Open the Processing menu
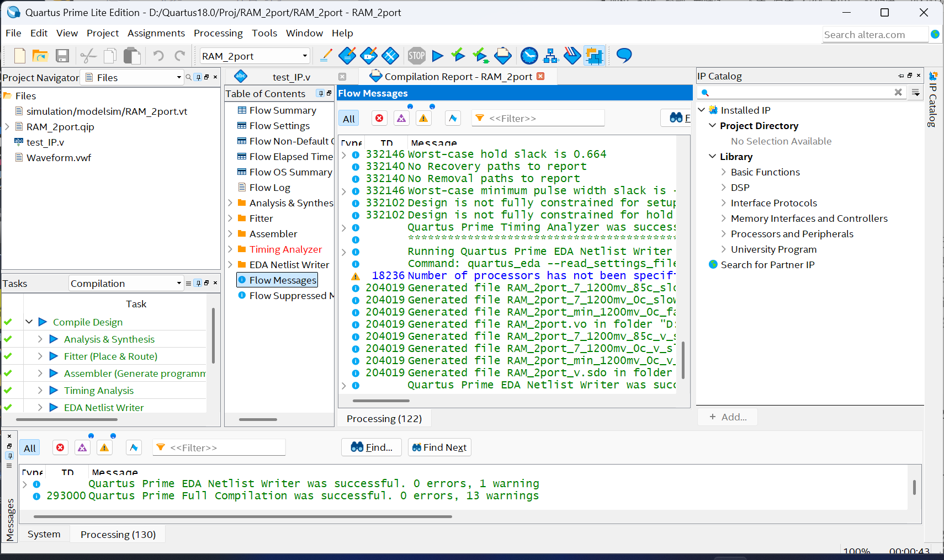Viewport: 944px width, 560px height. pyautogui.click(x=218, y=33)
